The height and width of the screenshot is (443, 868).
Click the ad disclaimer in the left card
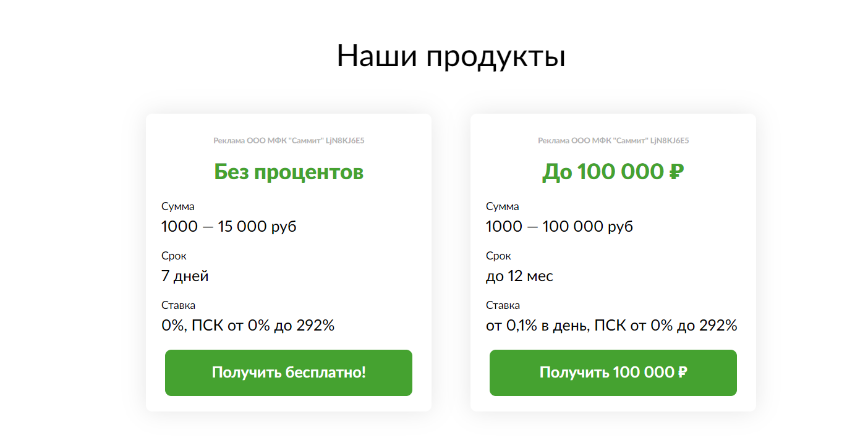tap(289, 141)
